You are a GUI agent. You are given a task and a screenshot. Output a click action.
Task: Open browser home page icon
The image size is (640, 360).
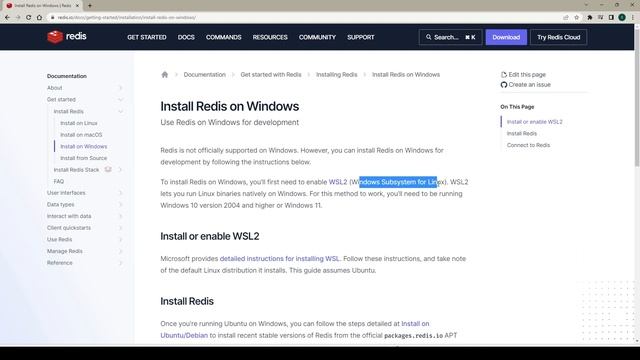[39, 18]
